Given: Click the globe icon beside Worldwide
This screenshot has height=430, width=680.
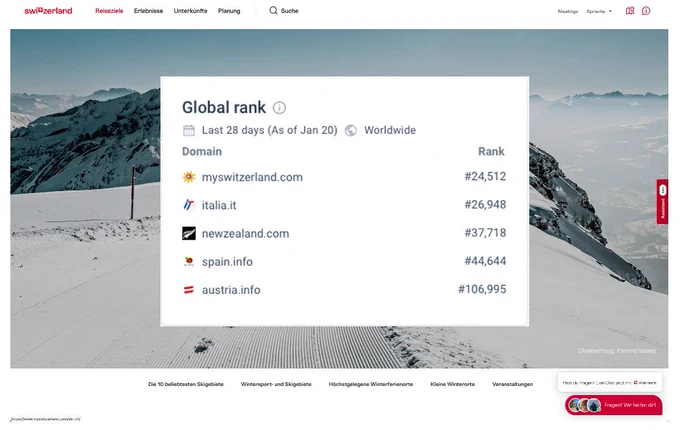Looking at the screenshot, I should coord(350,130).
